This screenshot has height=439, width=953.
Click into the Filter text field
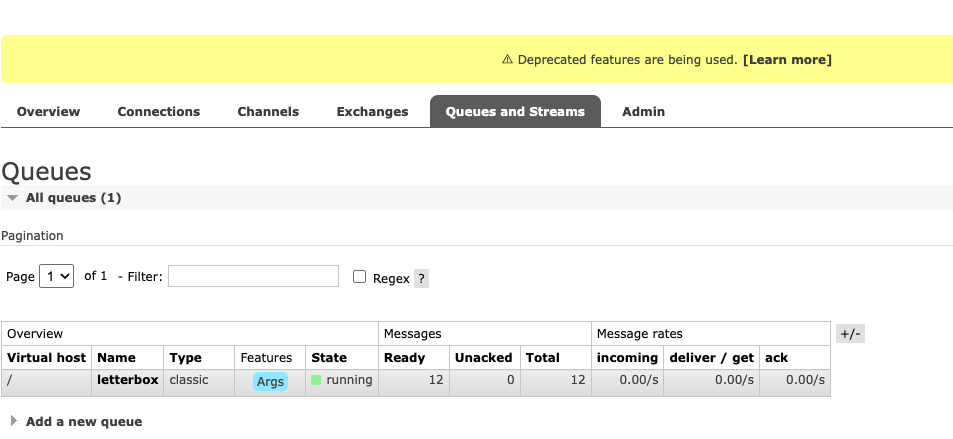tap(253, 276)
